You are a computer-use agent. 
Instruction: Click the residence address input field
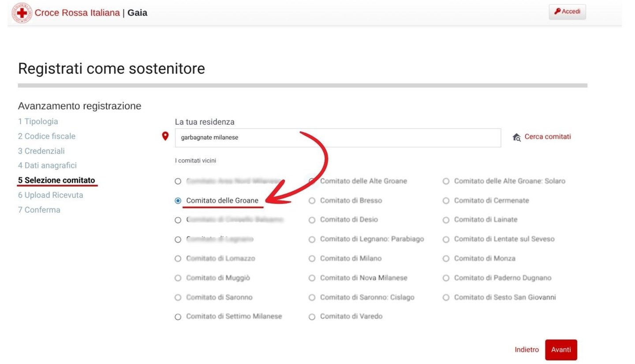click(337, 137)
